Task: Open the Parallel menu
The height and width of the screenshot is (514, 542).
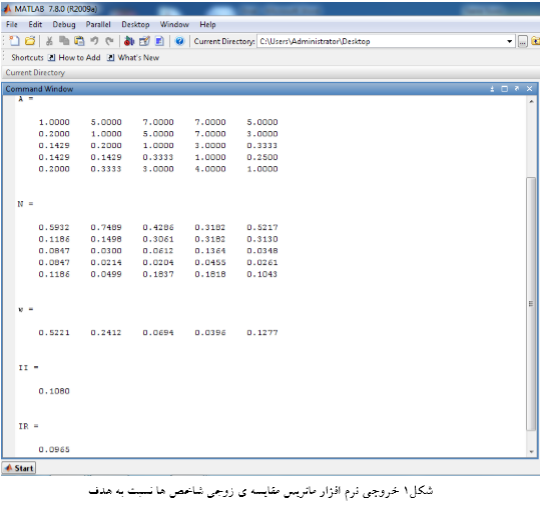Action: [98, 25]
